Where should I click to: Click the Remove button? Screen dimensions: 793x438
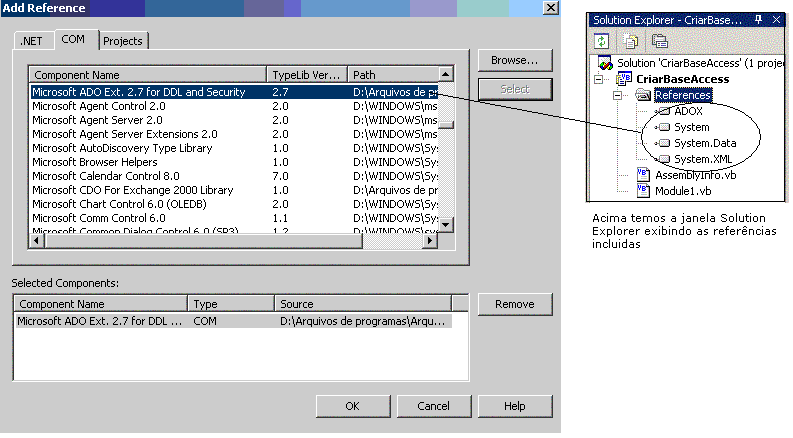pos(515,304)
